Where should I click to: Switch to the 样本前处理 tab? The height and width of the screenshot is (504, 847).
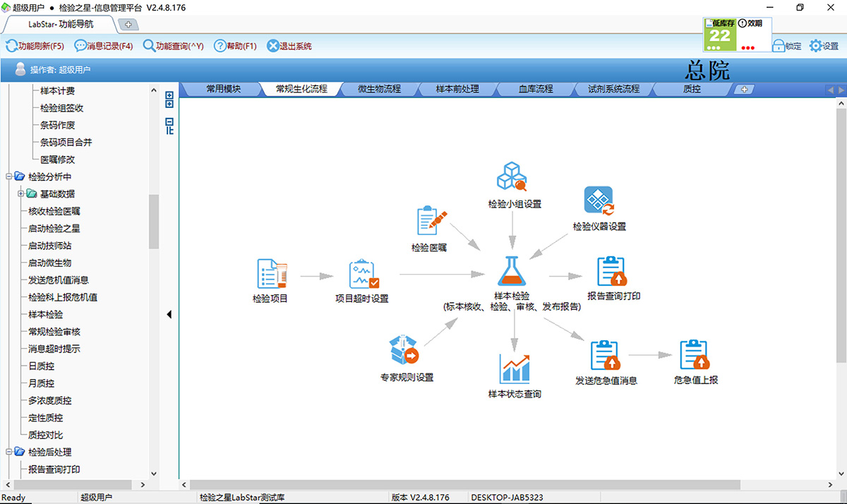[x=457, y=89]
